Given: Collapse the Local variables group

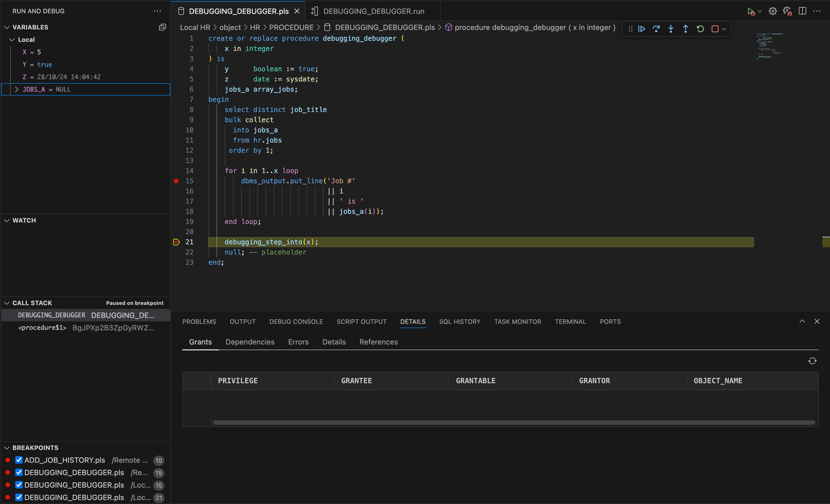Looking at the screenshot, I should coord(12,39).
